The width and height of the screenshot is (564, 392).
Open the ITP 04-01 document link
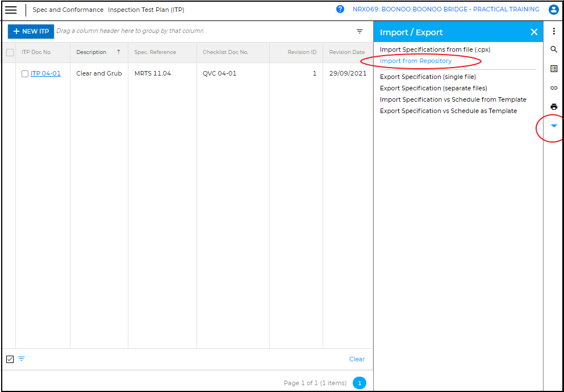(45, 73)
